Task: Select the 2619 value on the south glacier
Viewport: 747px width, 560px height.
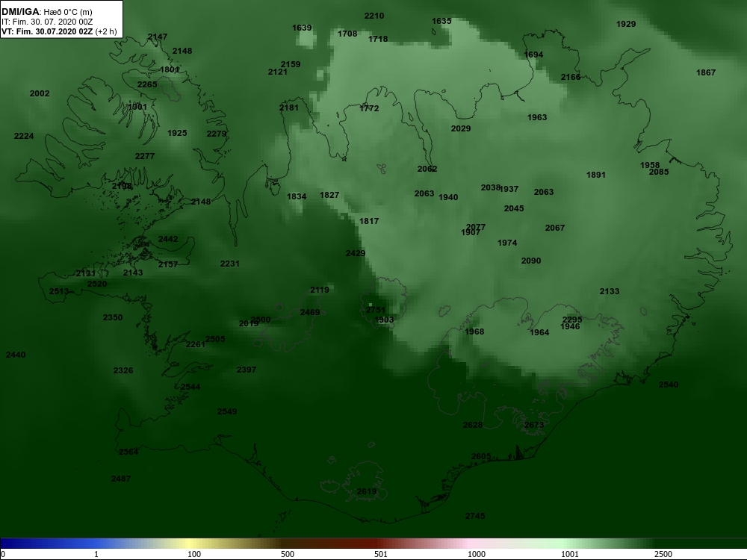Action: click(366, 491)
